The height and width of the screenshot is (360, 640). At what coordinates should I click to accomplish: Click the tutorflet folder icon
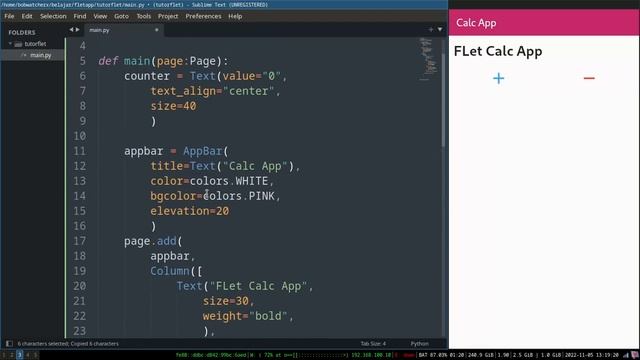[18, 44]
